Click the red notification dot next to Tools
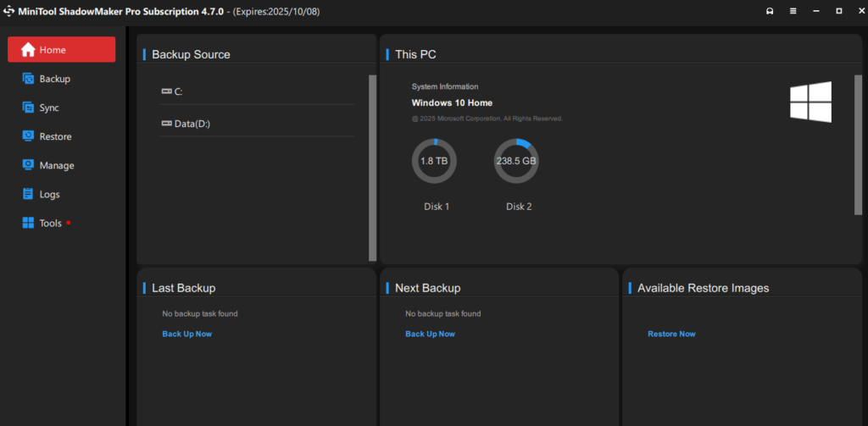The height and width of the screenshot is (426, 868). point(68,223)
